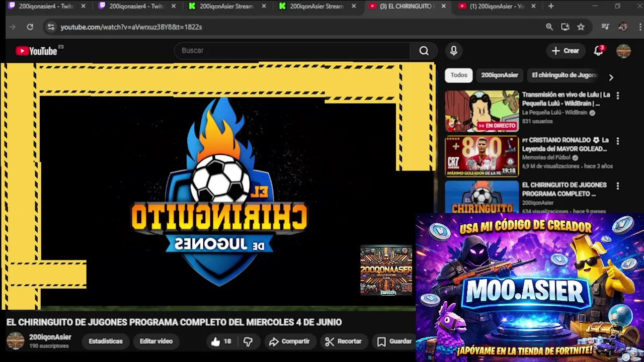The width and height of the screenshot is (644, 362).
Task: Open the YouTube account avatar menu
Action: coord(623,51)
